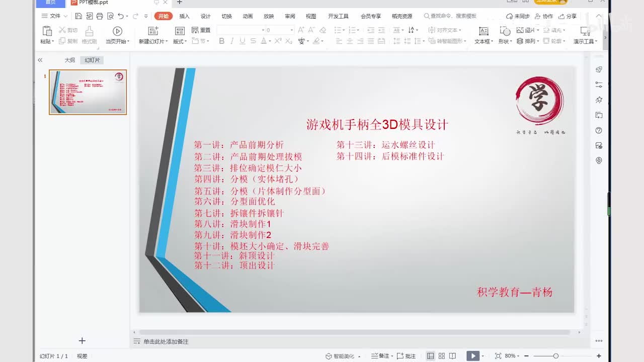Click the fit-to-window icon beside 80%
This screenshot has width=644, height=362.
[x=498, y=356]
